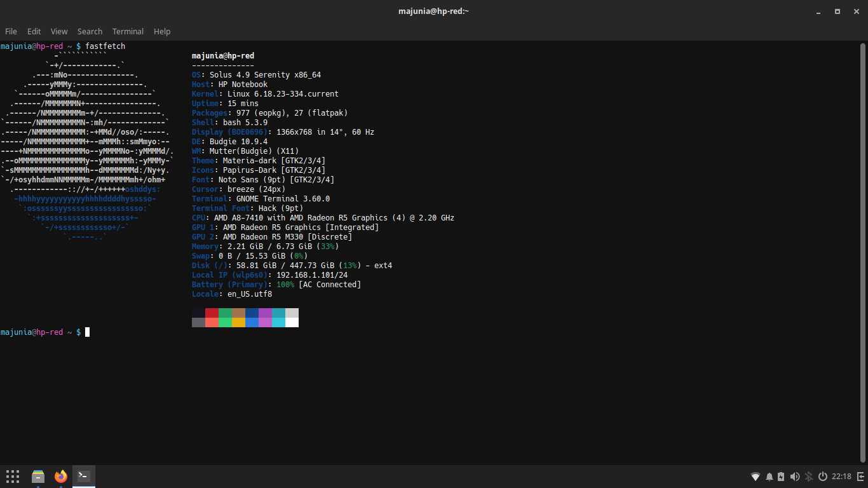Click the bright red block in the color palette
Viewport: 868px width, 488px height.
212,322
